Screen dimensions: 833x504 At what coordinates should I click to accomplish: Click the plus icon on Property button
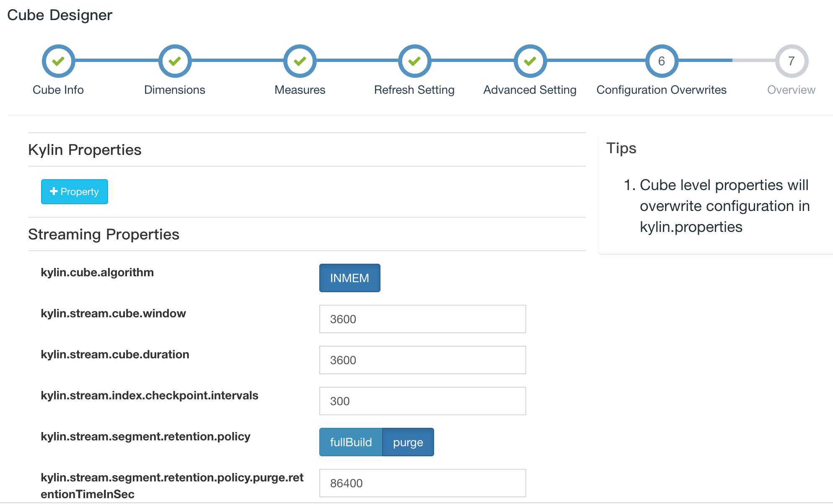(54, 191)
